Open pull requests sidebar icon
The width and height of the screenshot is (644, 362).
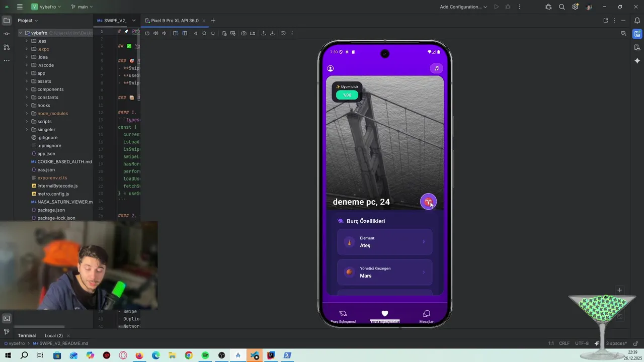(x=7, y=47)
